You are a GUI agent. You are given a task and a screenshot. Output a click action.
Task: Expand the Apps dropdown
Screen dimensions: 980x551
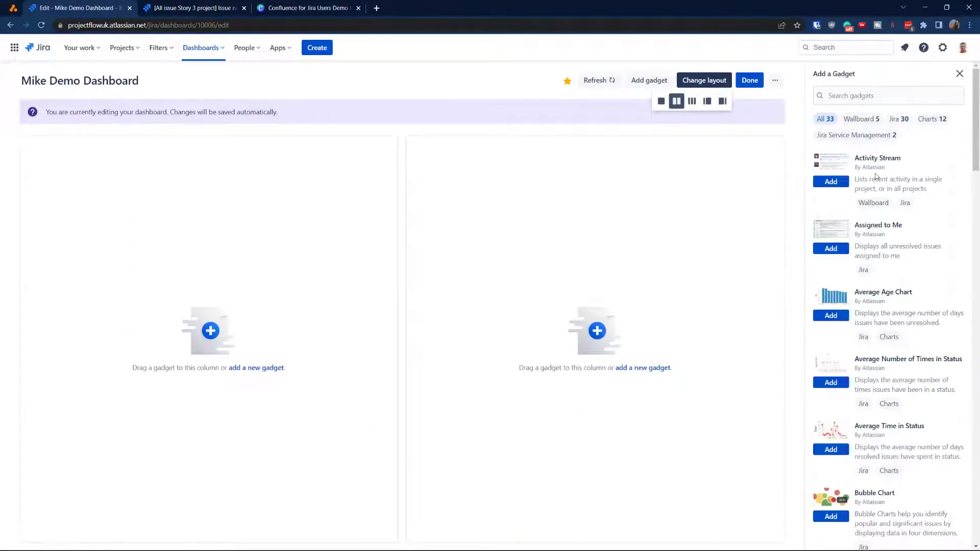pyautogui.click(x=280, y=47)
